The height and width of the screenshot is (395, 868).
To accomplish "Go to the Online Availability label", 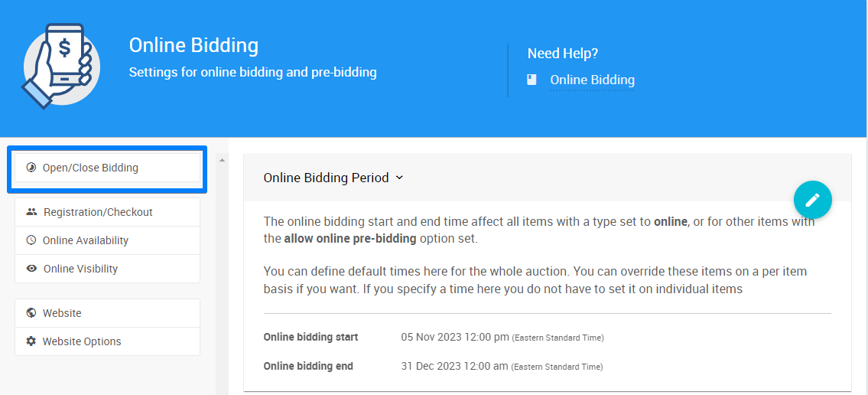I will tap(86, 240).
